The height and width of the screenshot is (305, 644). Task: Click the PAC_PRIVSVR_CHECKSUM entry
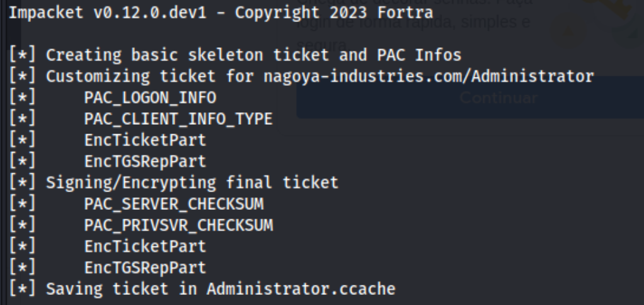[178, 226]
